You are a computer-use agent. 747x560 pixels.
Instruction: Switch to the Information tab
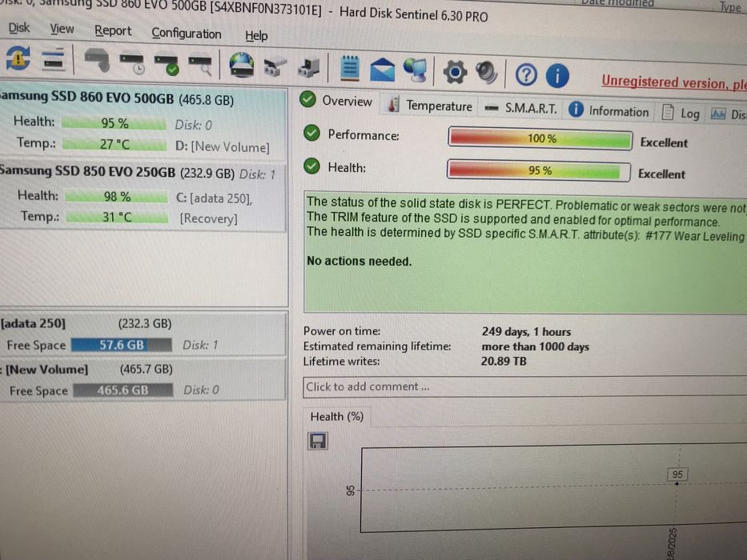(609, 111)
